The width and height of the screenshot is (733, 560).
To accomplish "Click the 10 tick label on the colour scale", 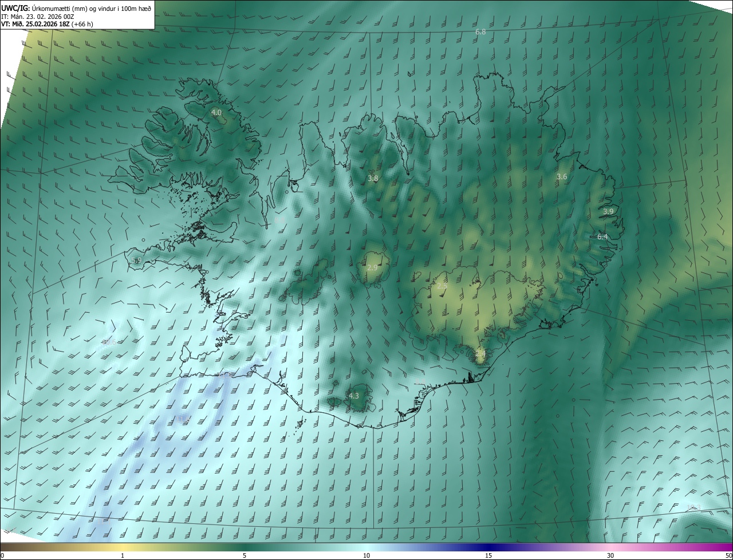I will point(366,555).
